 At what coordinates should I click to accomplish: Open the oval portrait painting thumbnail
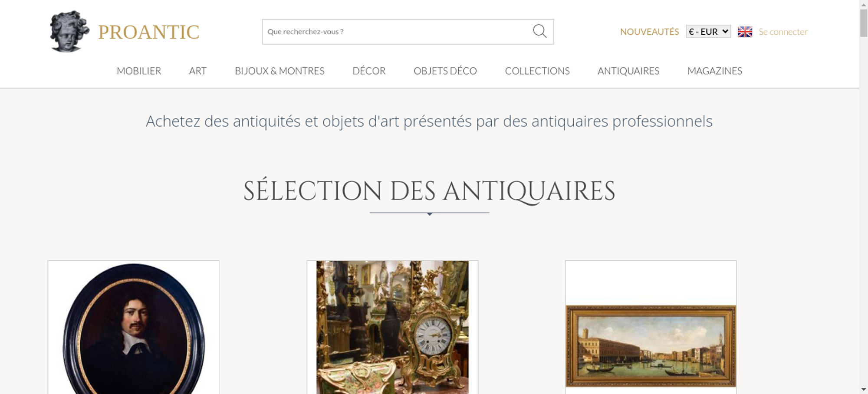pos(134,328)
